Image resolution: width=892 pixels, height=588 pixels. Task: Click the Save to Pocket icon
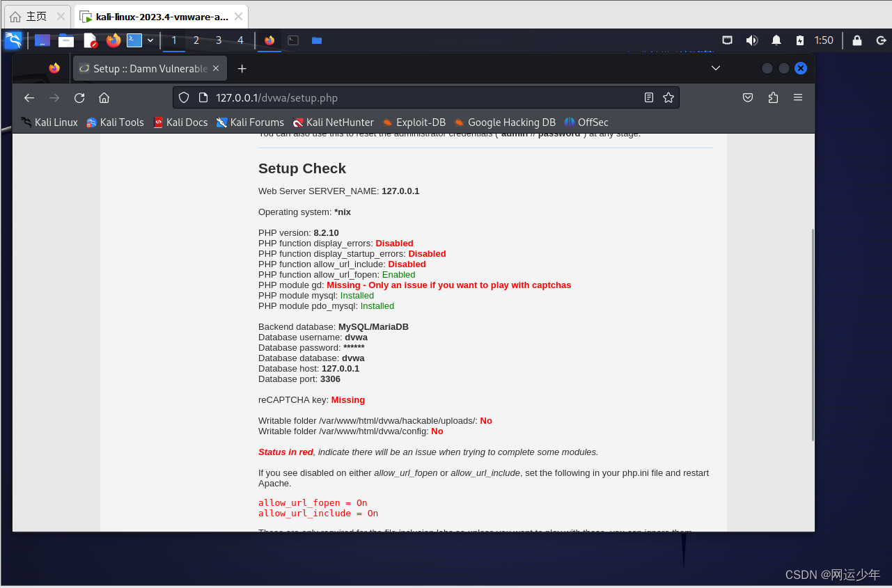[x=748, y=97]
